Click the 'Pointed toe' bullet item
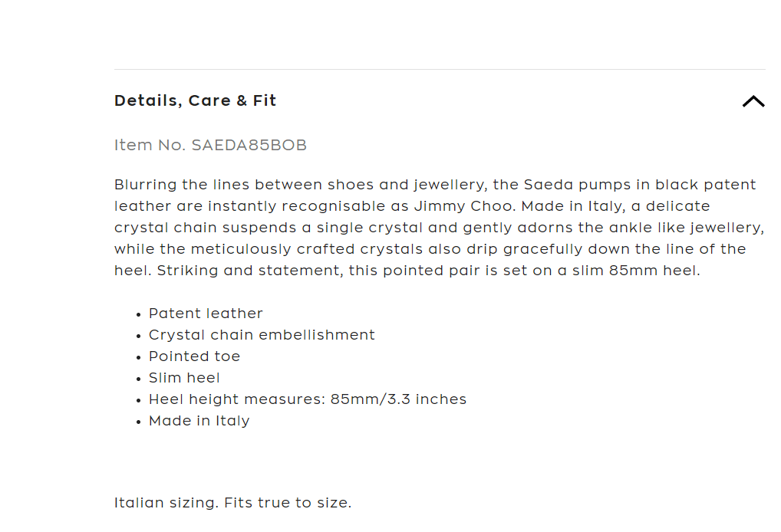Image resolution: width=781 pixels, height=532 pixels. click(x=194, y=356)
